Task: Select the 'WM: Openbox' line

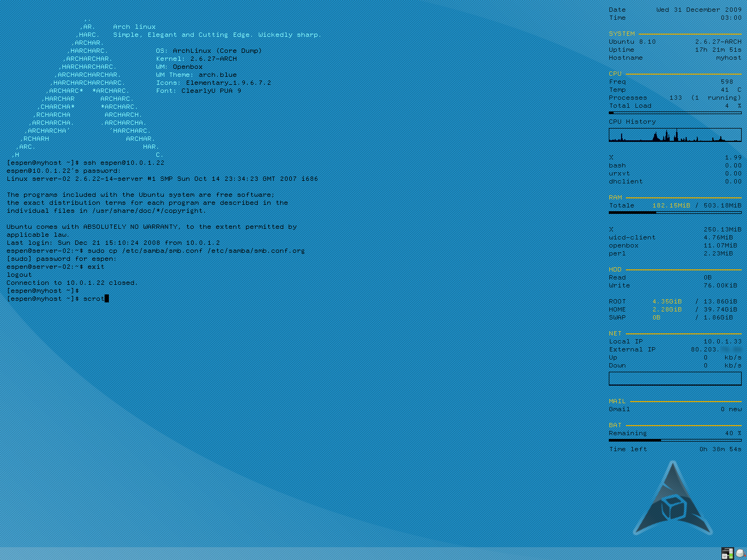Action: [179, 67]
